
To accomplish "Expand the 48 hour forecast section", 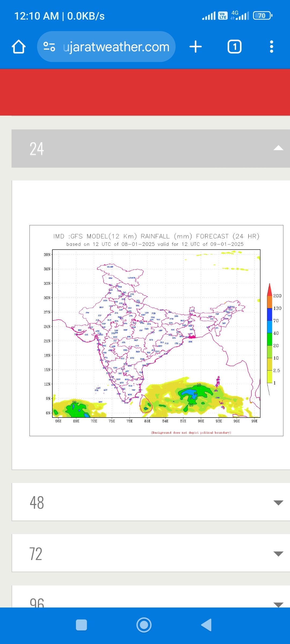I will (278, 503).
